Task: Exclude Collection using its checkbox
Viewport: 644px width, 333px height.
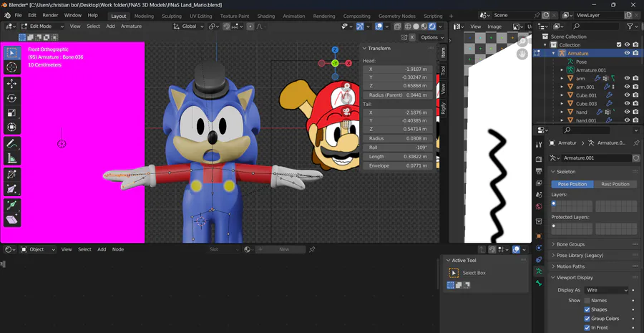Action: pyautogui.click(x=619, y=45)
